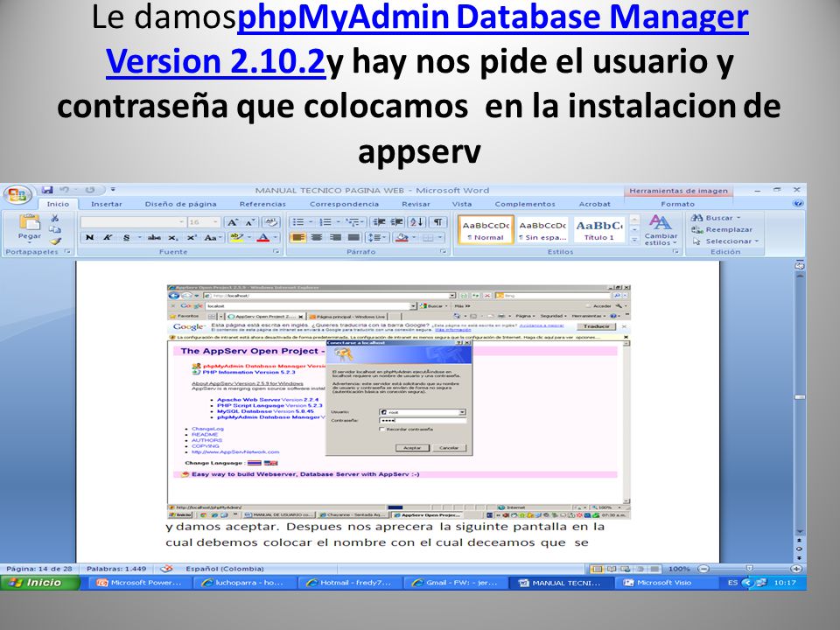Open the line spacing dropdown
The height and width of the screenshot is (630, 840).
(x=376, y=237)
